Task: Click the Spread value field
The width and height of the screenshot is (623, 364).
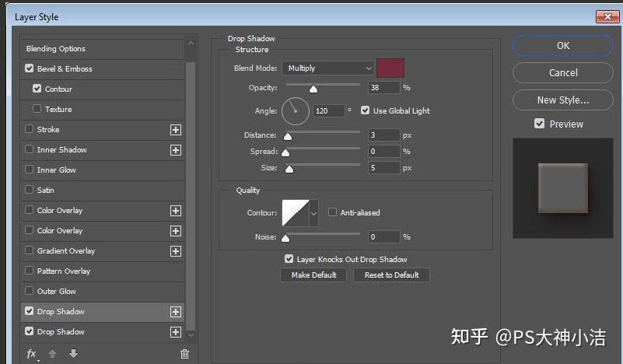Action: click(x=383, y=152)
